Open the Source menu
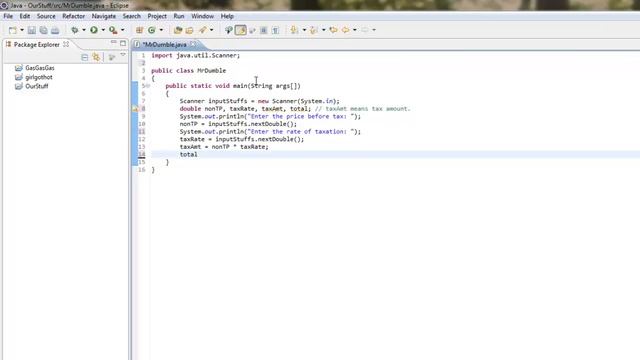 point(46,16)
